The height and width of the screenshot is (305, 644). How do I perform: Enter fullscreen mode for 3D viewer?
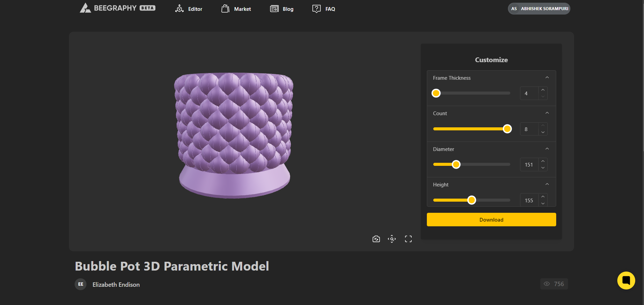(408, 239)
